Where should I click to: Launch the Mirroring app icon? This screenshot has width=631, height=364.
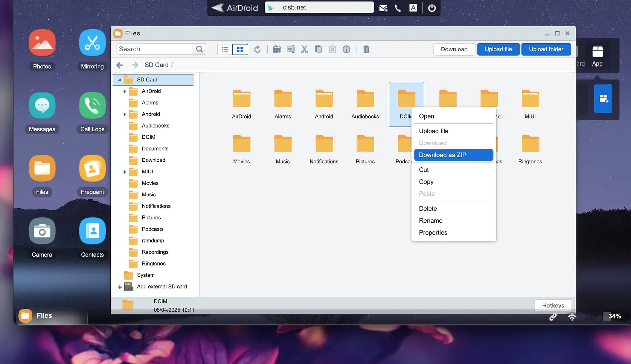[x=92, y=43]
